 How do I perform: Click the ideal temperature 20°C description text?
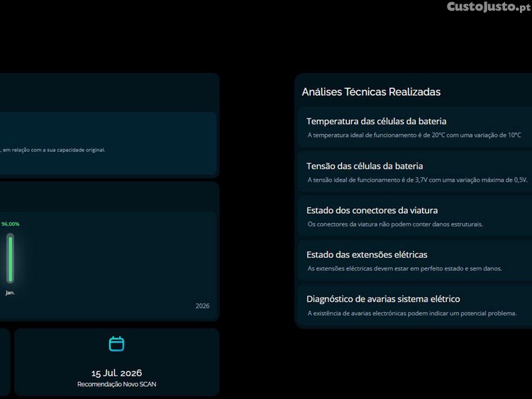[x=414, y=135]
